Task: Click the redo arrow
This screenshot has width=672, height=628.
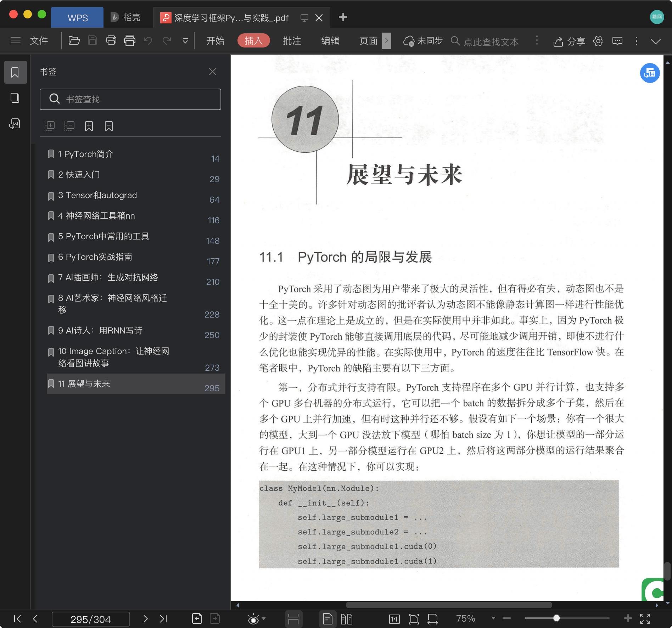Action: (167, 41)
